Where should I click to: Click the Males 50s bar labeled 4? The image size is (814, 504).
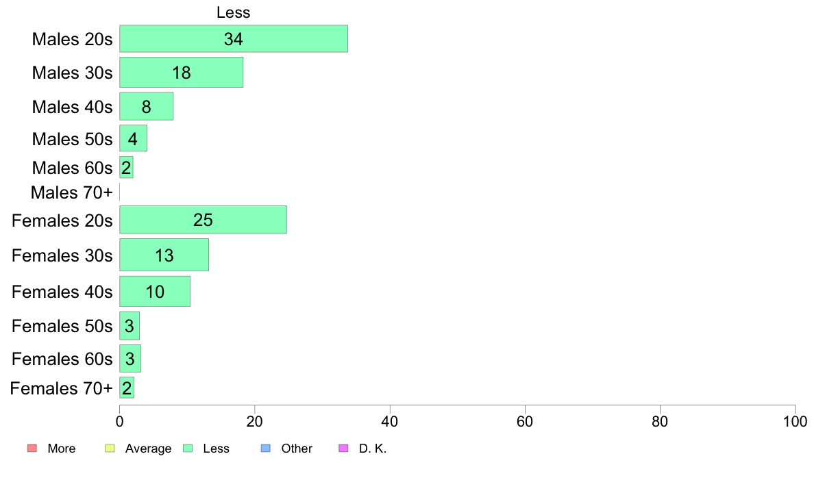click(134, 138)
